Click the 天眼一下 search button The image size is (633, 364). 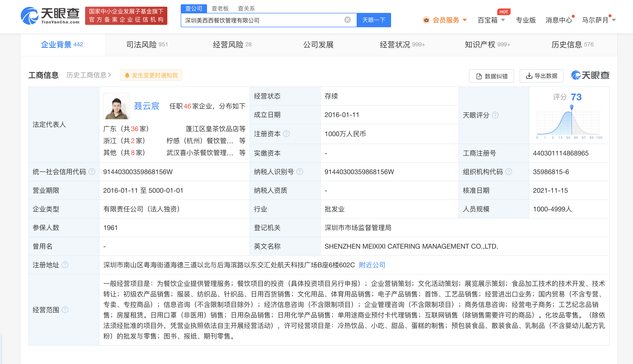(x=374, y=20)
